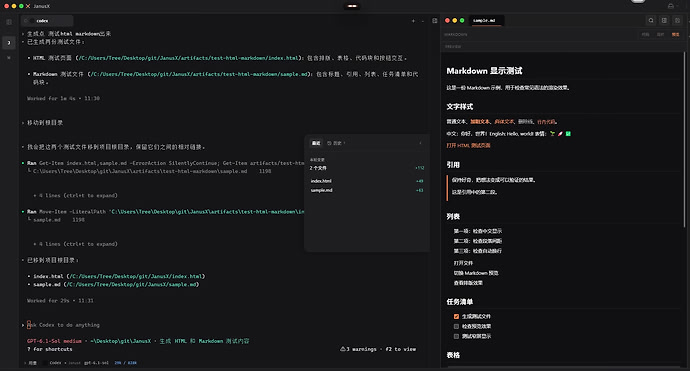Screen dimensions: 690x371
Task: Click sample.md in the changes popup
Action: pyautogui.click(x=322, y=190)
